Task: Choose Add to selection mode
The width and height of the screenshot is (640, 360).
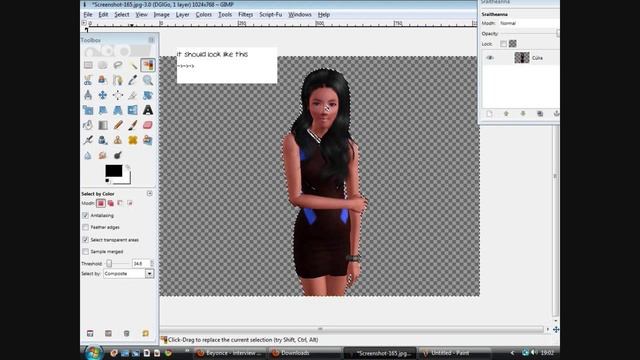Action: tap(111, 203)
